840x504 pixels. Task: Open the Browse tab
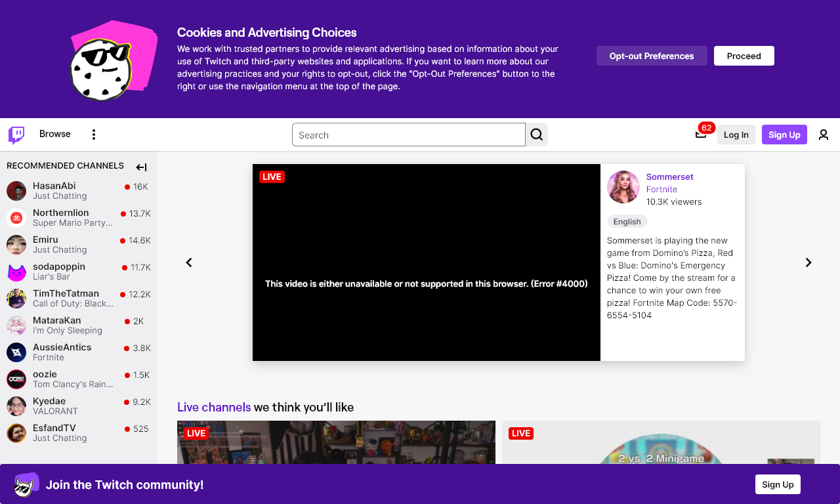pyautogui.click(x=55, y=134)
